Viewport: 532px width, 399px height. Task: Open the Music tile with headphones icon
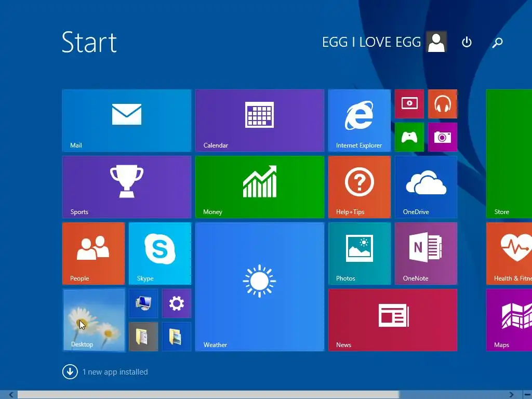pyautogui.click(x=443, y=104)
